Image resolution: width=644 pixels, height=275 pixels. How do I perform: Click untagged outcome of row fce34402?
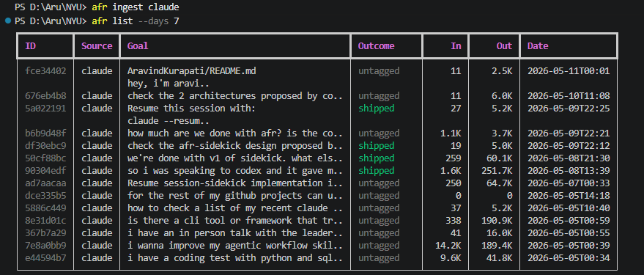379,70
